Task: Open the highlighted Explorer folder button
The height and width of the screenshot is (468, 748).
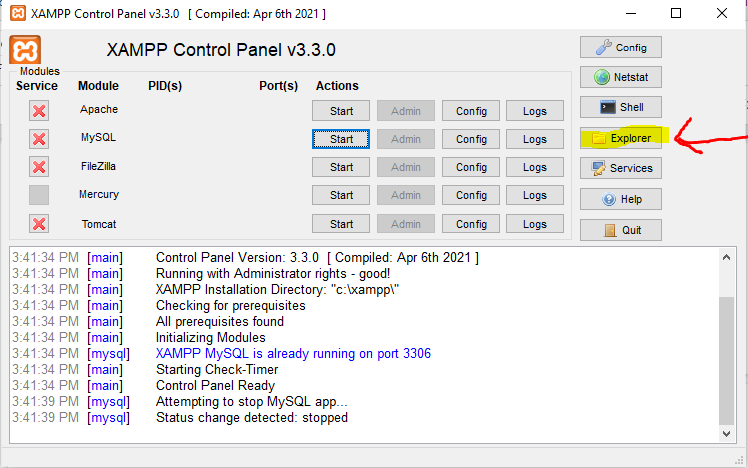Action: click(621, 138)
